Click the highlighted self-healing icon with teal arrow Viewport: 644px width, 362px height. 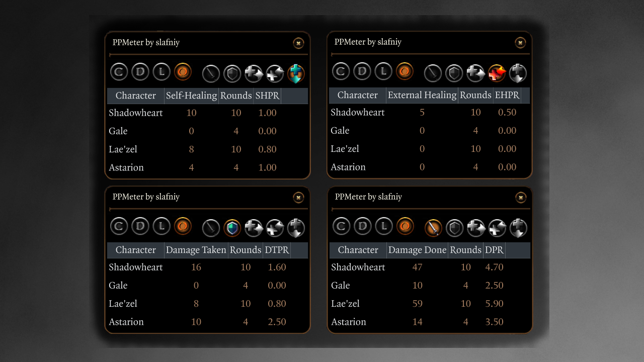pos(296,73)
